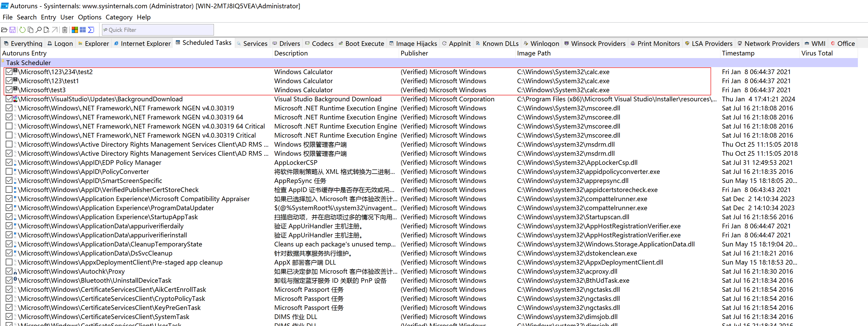
Task: Disable the \Microsoft\test3 task checkbox
Action: pyautogui.click(x=9, y=90)
